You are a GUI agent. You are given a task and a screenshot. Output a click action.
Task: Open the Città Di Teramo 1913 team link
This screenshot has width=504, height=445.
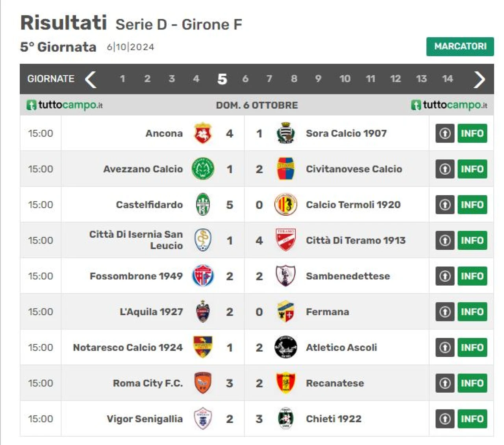click(x=356, y=240)
